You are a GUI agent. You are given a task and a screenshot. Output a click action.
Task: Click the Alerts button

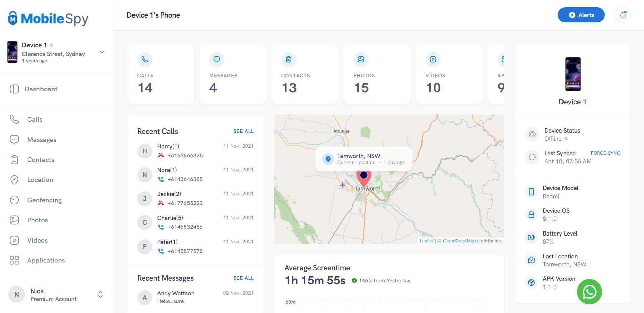tap(581, 15)
